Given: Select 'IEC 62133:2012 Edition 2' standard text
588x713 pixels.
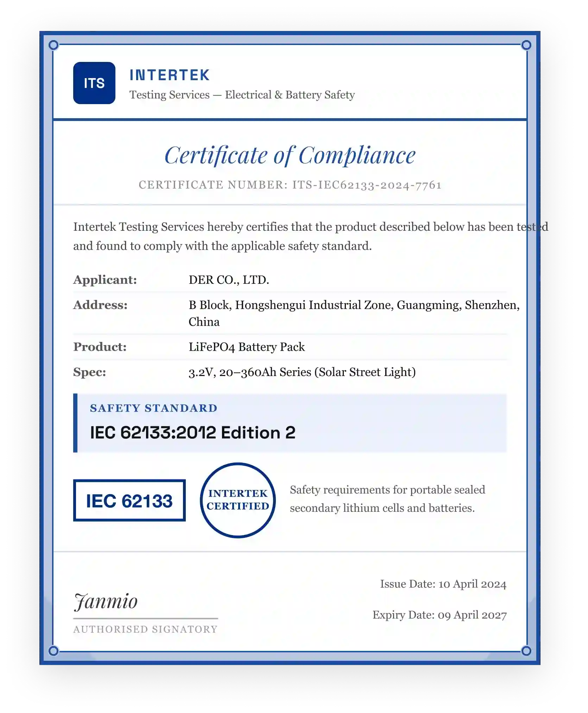Looking at the screenshot, I should (x=193, y=432).
